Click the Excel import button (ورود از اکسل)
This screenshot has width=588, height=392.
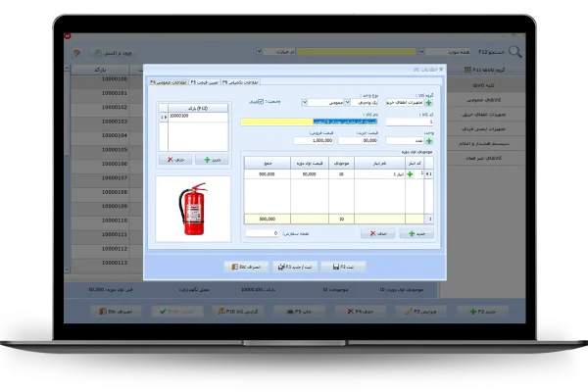(113, 53)
